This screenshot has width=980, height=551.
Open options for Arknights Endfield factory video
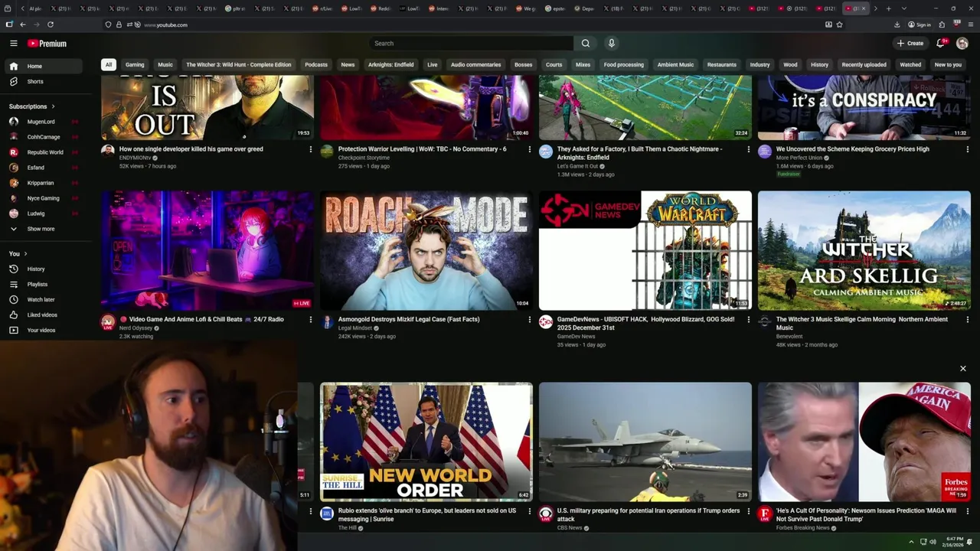tap(748, 149)
